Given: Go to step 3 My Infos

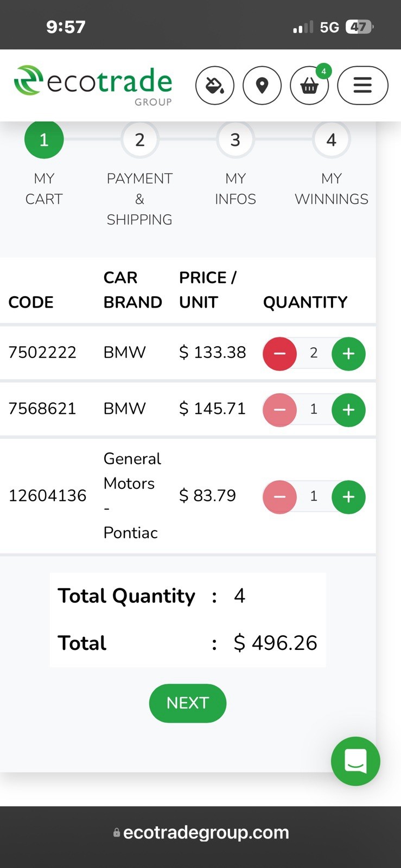Looking at the screenshot, I should [235, 140].
